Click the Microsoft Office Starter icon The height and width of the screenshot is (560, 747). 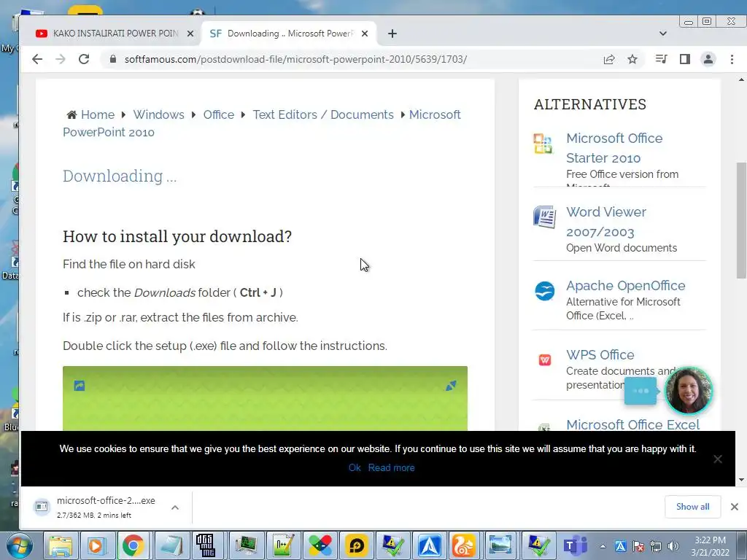543,144
